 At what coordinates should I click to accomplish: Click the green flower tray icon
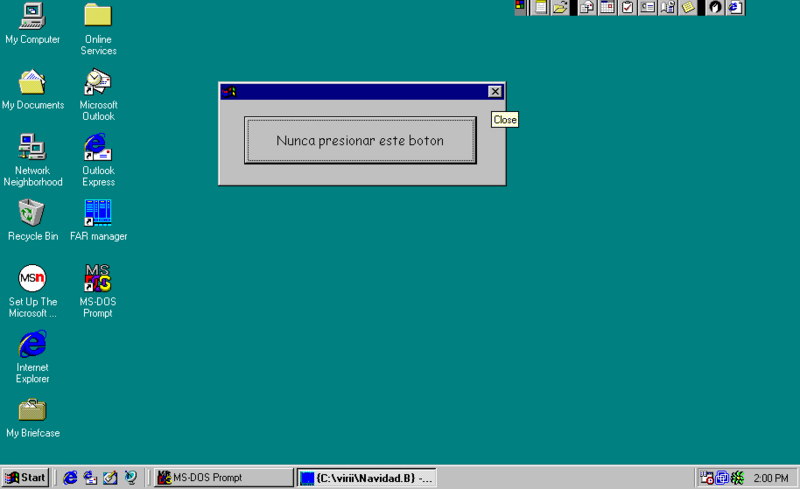click(x=737, y=478)
